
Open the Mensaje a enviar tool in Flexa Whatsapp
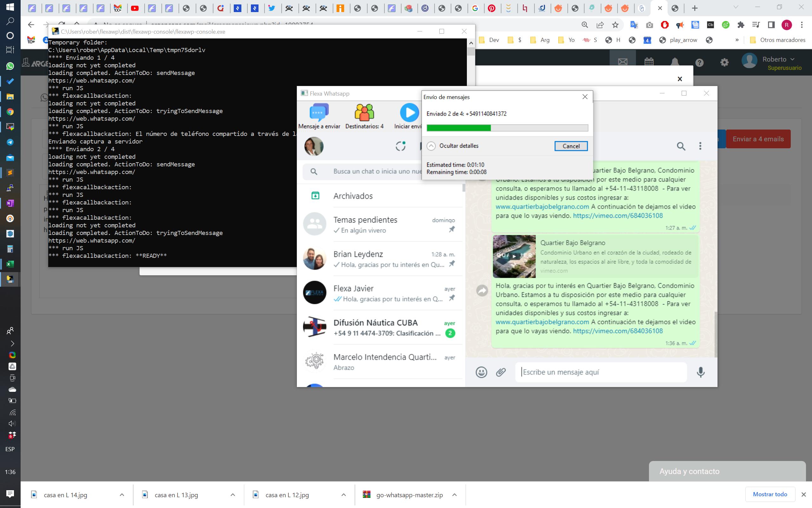319,116
